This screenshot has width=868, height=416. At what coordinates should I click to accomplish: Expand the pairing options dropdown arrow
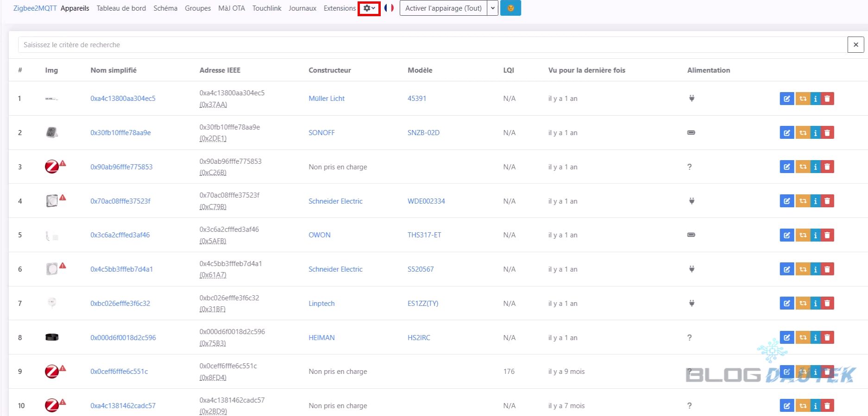click(492, 8)
